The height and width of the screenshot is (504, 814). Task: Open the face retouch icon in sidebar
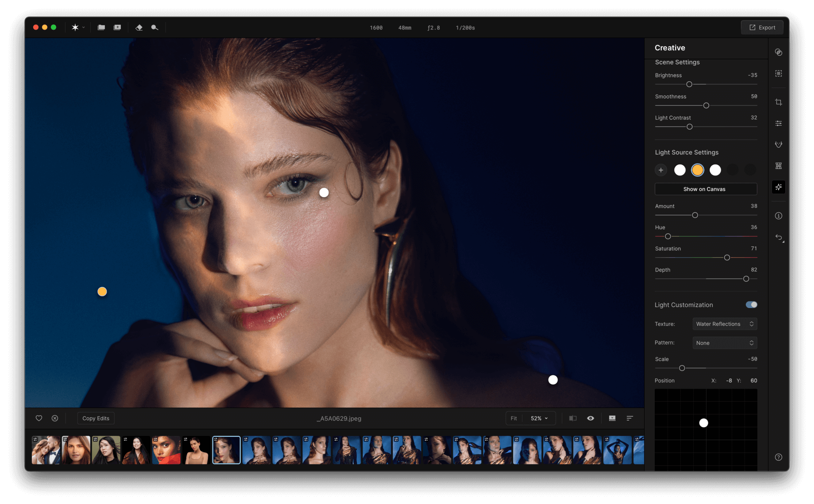[x=779, y=145]
